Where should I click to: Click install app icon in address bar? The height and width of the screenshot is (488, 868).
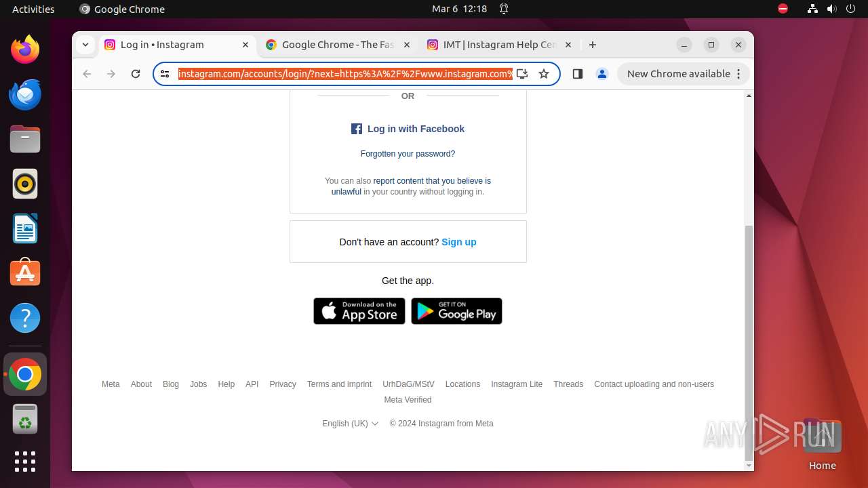[521, 74]
